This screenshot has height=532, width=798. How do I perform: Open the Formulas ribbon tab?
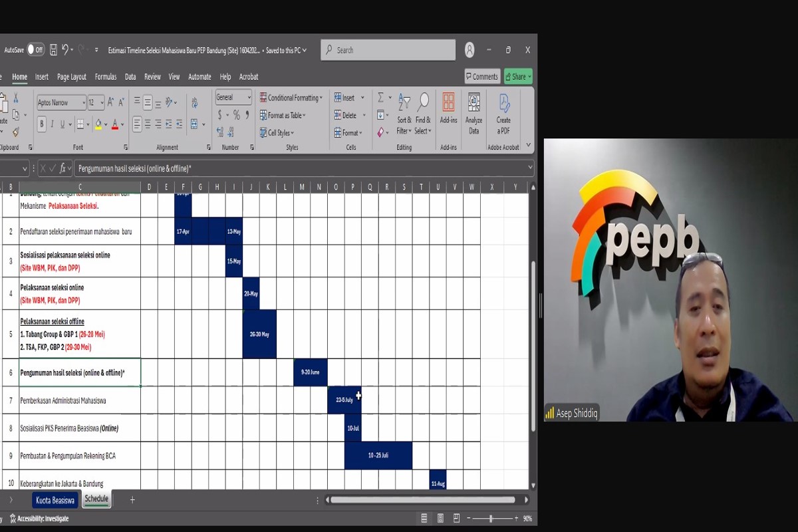click(105, 77)
